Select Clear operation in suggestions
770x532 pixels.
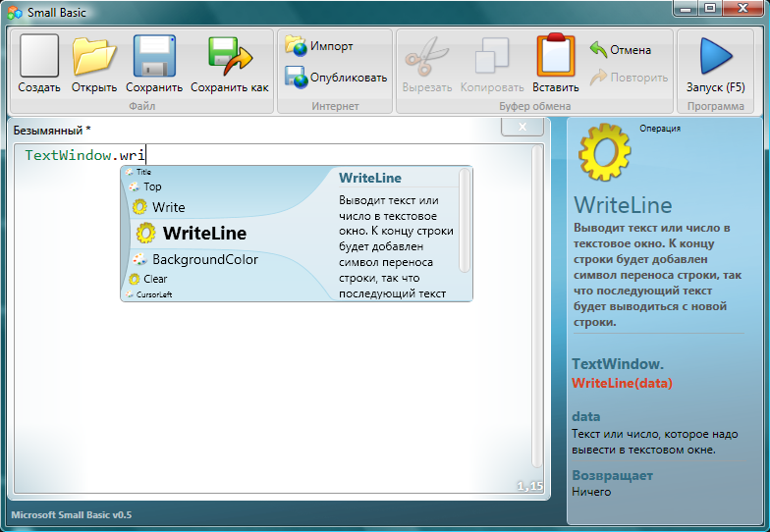(154, 279)
